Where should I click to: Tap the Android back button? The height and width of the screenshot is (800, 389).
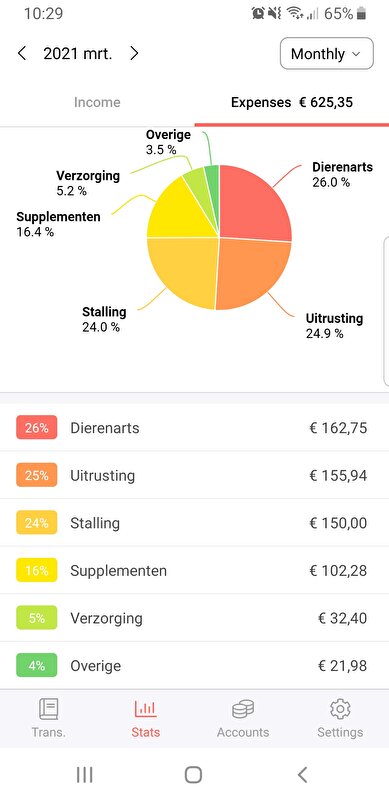[302, 774]
